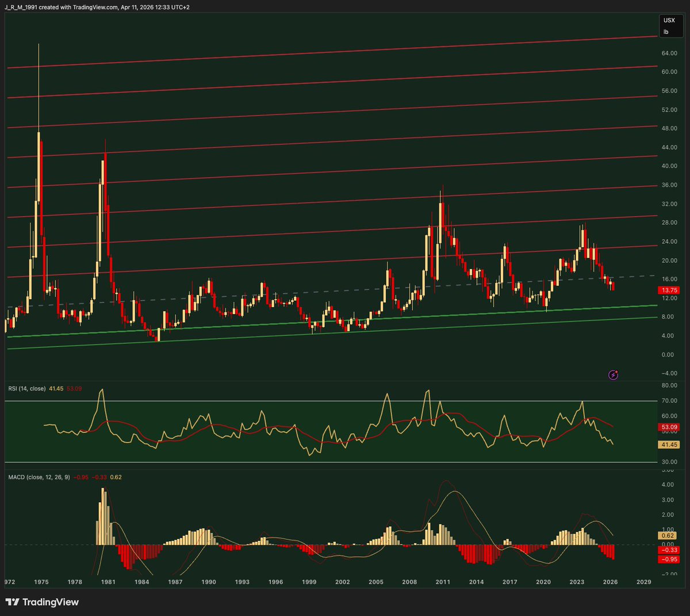Image resolution: width=690 pixels, height=616 pixels.
Task: Click the 30.00 RSI axis label
Action: pyautogui.click(x=669, y=462)
